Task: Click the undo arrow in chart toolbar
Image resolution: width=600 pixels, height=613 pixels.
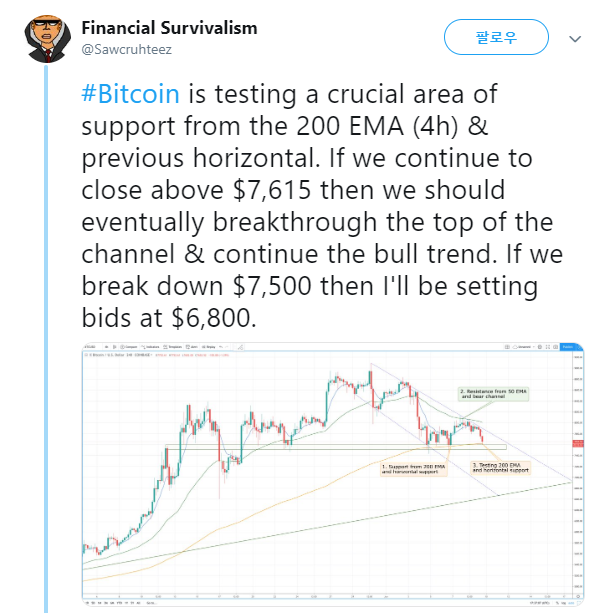Action: click(221, 347)
